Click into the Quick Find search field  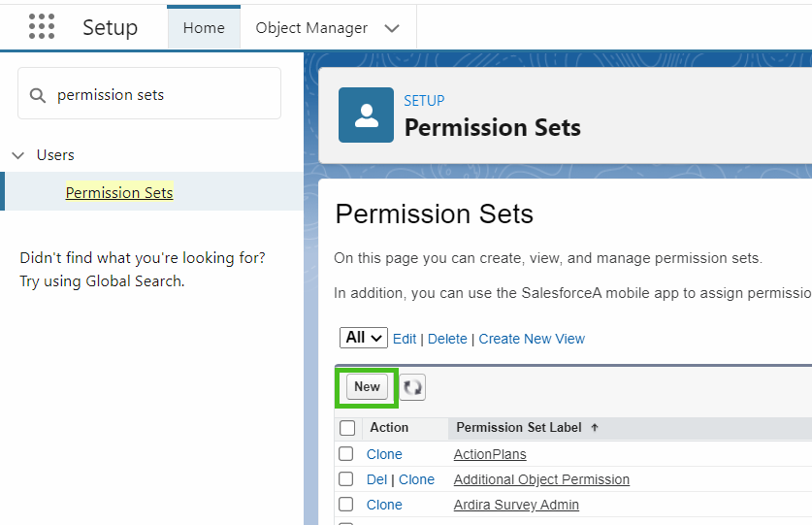tap(160, 95)
